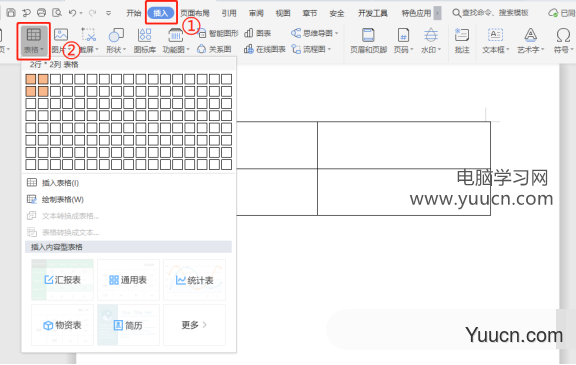
Task: Switch to the 页面布局 tab
Action: pos(195,13)
